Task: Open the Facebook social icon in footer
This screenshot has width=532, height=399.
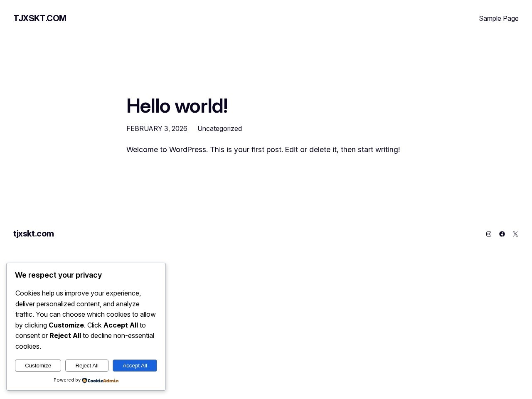Action: pyautogui.click(x=502, y=234)
